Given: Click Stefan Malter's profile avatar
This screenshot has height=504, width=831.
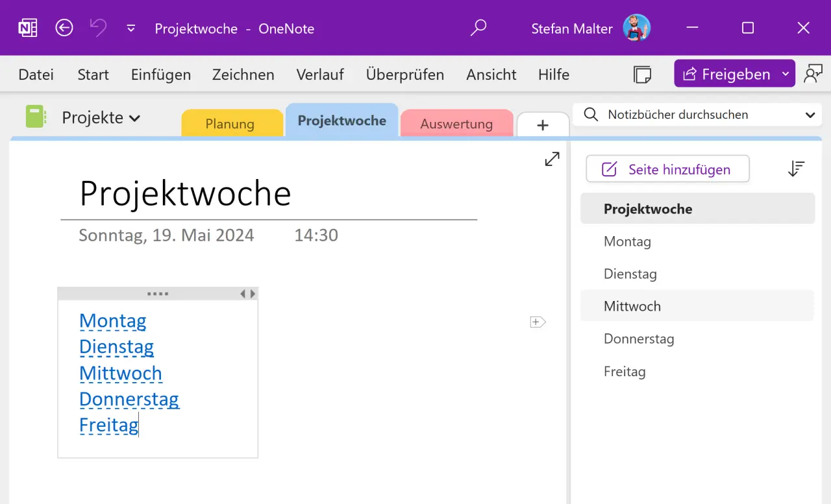Looking at the screenshot, I should point(636,28).
